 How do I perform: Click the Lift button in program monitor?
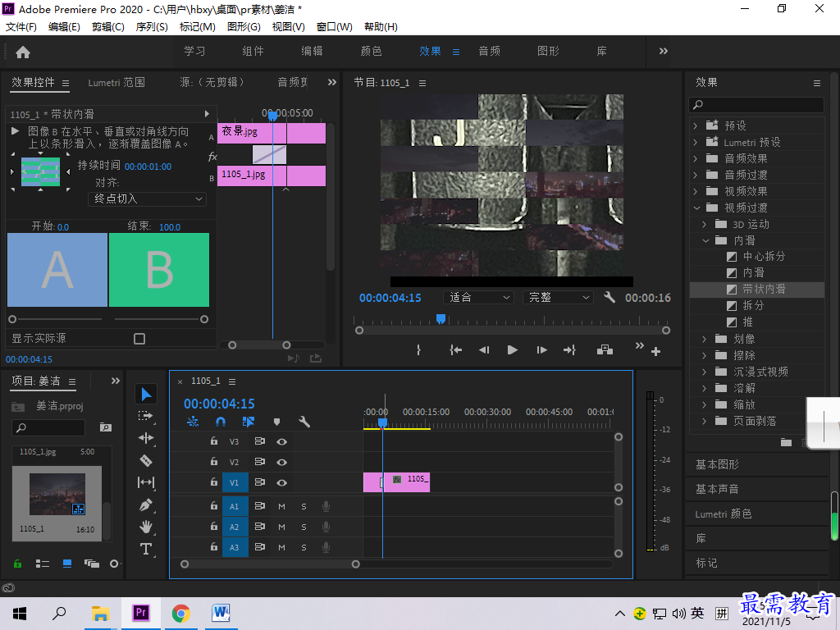coord(605,350)
